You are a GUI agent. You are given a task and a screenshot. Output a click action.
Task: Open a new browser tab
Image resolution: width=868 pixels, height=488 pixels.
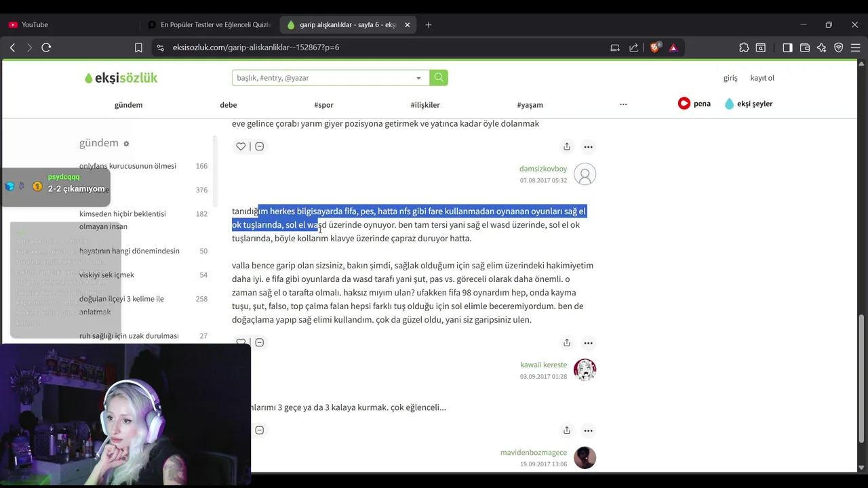[x=429, y=24]
